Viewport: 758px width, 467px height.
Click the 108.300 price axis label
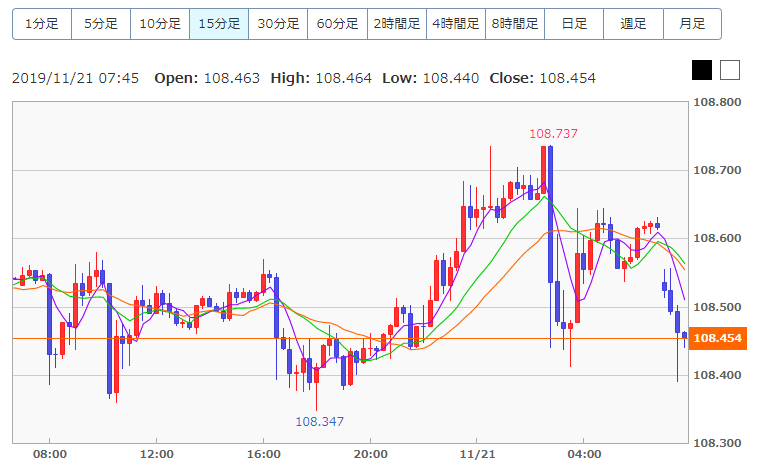click(717, 443)
